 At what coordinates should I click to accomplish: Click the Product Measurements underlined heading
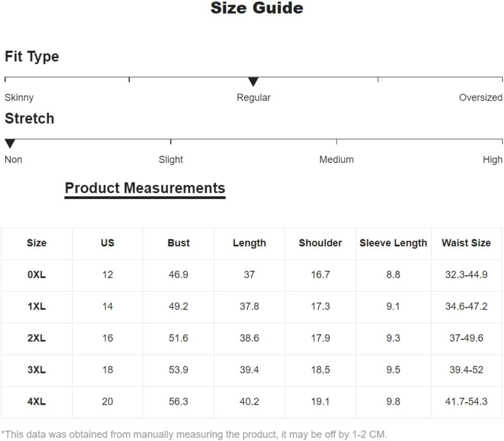point(145,188)
